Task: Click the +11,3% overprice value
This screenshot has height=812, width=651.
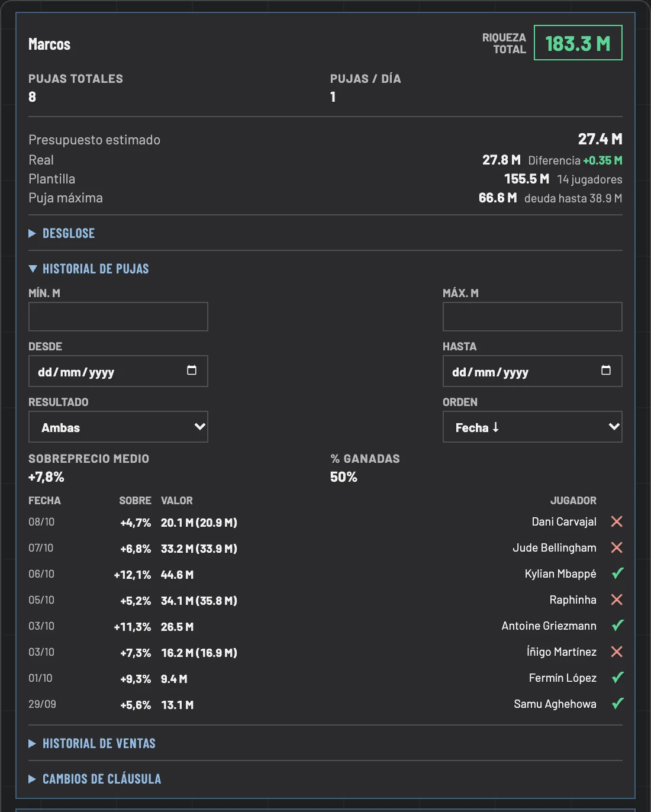Action: (133, 627)
